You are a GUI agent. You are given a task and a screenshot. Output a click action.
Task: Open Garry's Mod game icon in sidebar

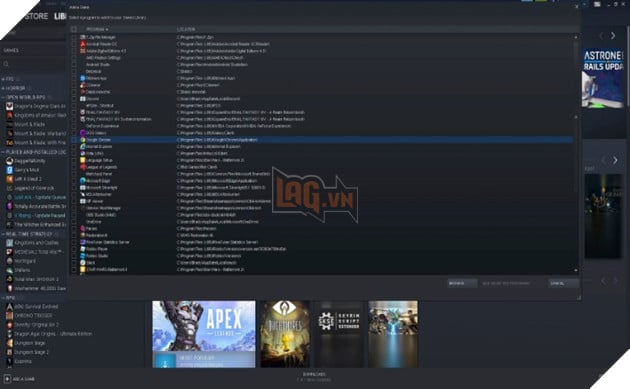(10, 170)
